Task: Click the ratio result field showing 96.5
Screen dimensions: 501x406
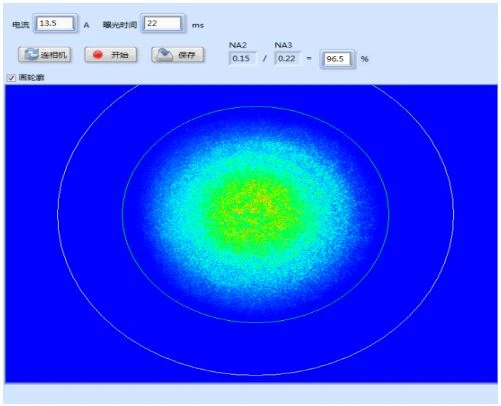Action: coord(337,59)
